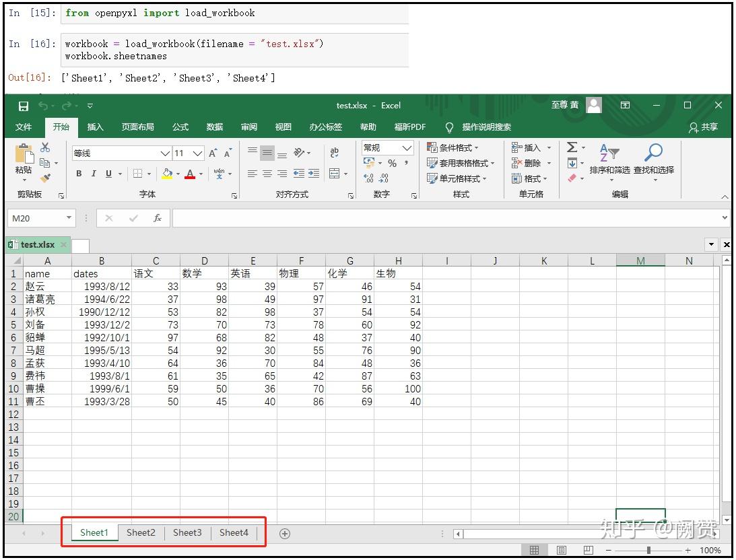Toggle italic formatting
Screen dimensions: 736x560
94,173
